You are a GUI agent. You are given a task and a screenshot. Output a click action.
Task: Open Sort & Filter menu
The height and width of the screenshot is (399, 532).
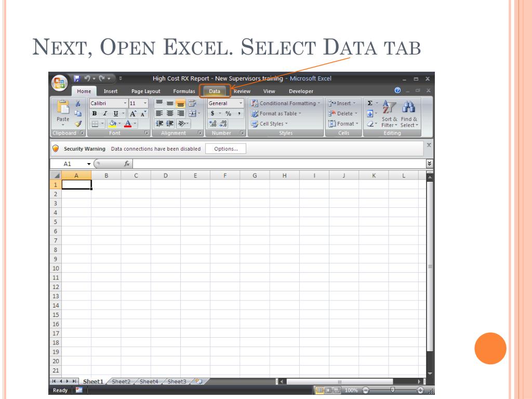coord(389,114)
